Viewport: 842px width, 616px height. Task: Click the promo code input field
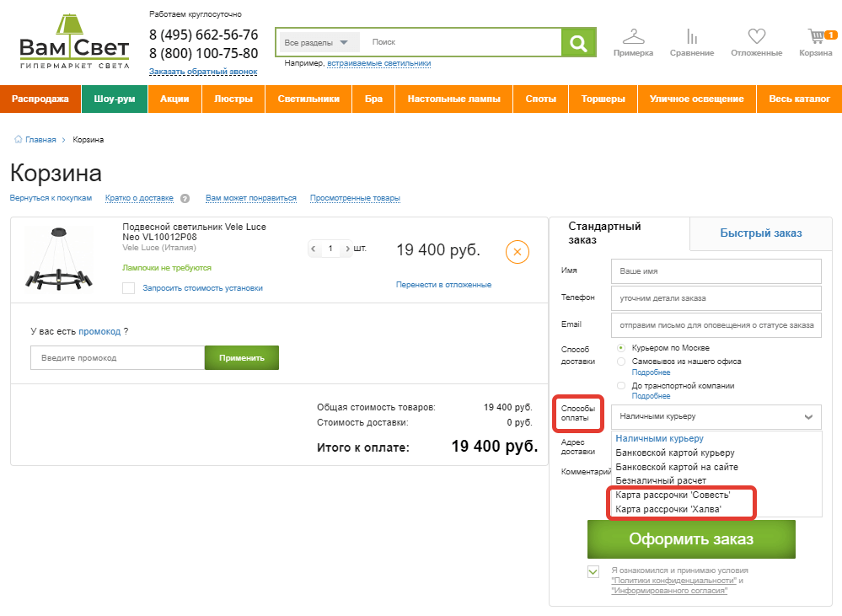coord(117,358)
